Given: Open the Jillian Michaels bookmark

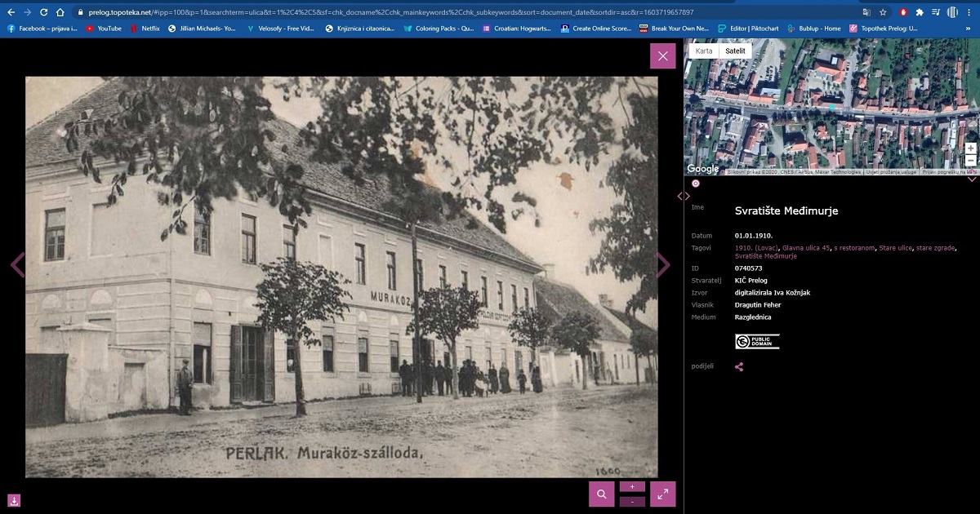Looking at the screenshot, I should pos(202,29).
